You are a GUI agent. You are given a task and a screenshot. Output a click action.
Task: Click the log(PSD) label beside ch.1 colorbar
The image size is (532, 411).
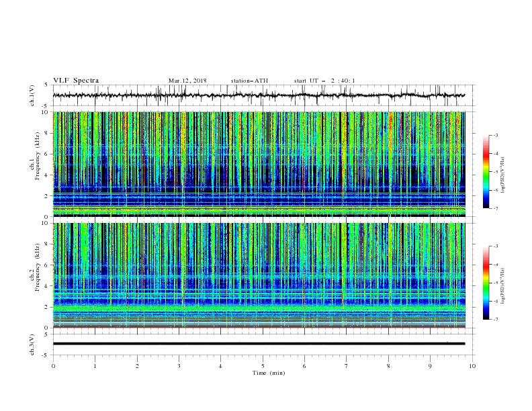click(x=503, y=175)
